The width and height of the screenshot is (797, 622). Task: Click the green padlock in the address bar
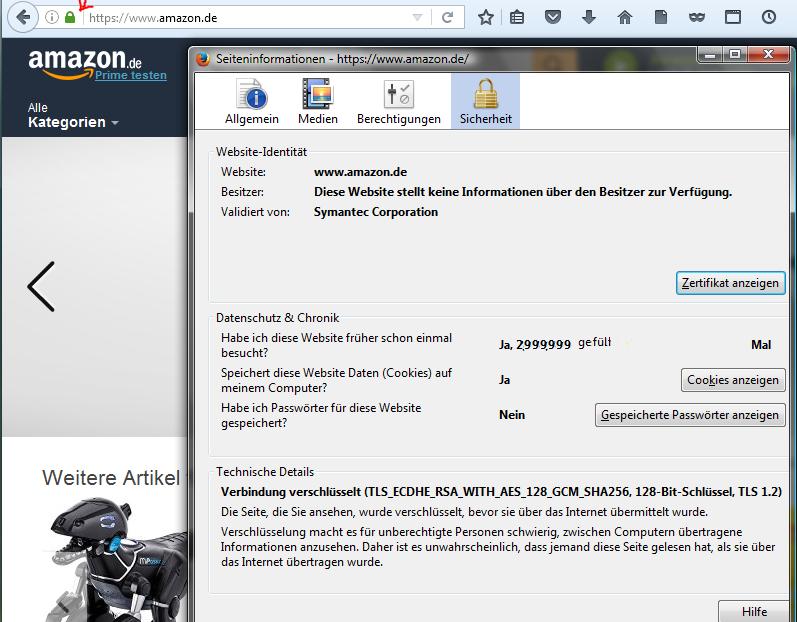click(70, 18)
